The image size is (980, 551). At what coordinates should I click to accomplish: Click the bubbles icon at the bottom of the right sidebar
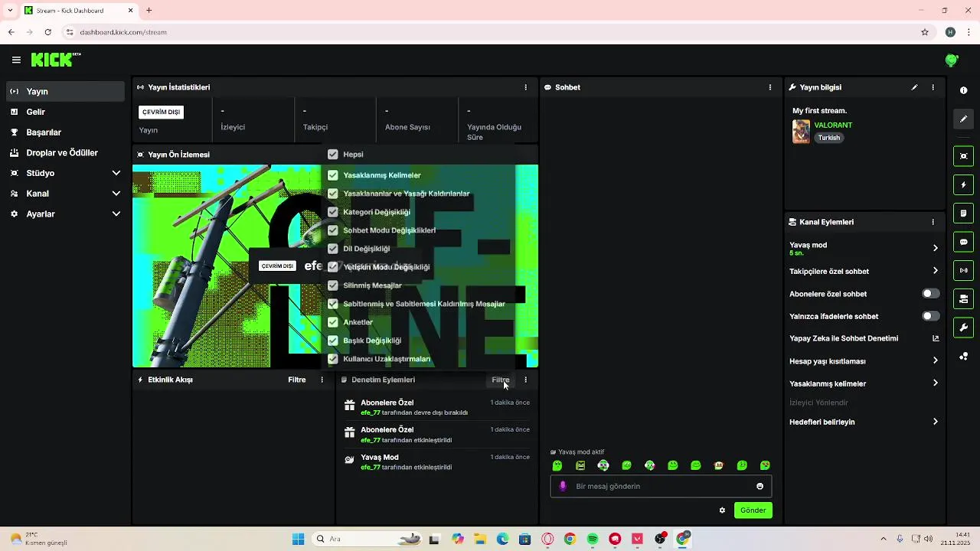(963, 356)
